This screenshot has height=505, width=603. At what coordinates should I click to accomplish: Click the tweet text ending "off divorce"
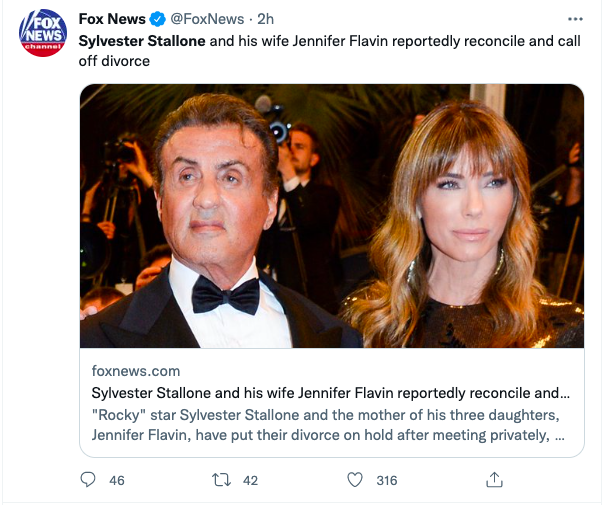pos(114,61)
